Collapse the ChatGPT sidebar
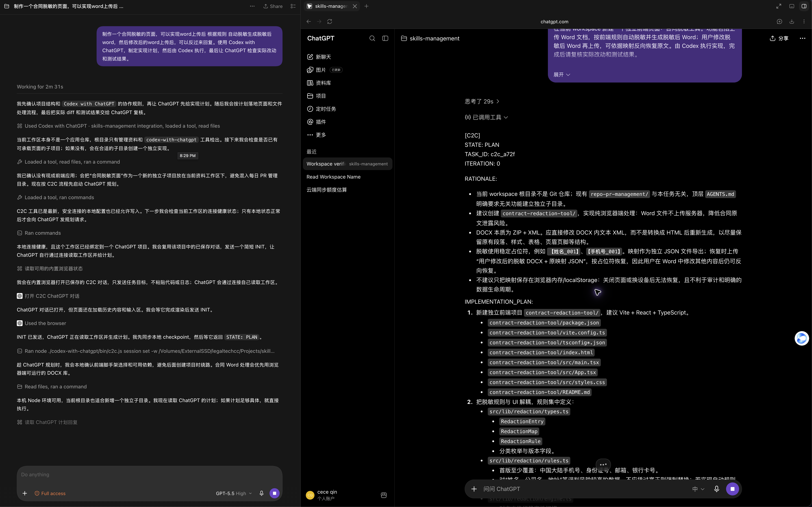The width and height of the screenshot is (812, 507). pyautogui.click(x=385, y=38)
